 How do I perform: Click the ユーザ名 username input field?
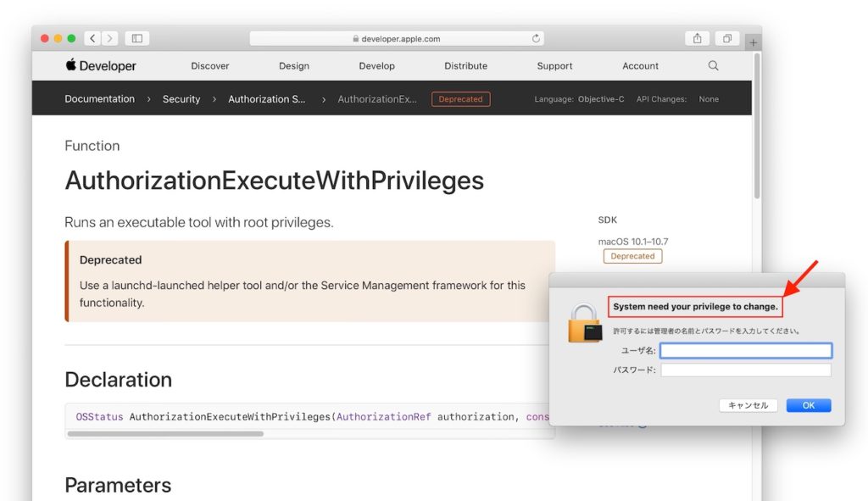(746, 351)
